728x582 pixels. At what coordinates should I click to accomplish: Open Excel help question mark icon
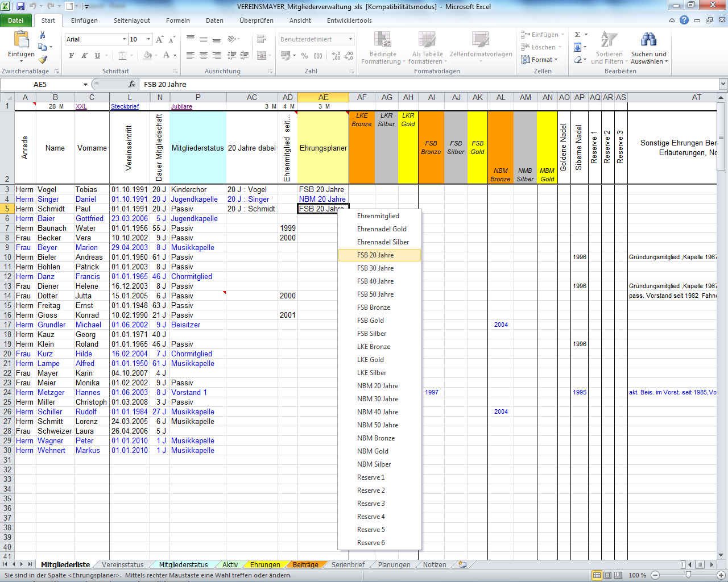(x=684, y=20)
